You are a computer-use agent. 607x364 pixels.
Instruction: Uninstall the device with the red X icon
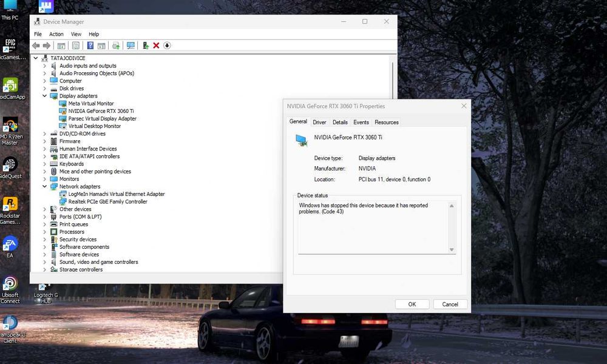[157, 45]
